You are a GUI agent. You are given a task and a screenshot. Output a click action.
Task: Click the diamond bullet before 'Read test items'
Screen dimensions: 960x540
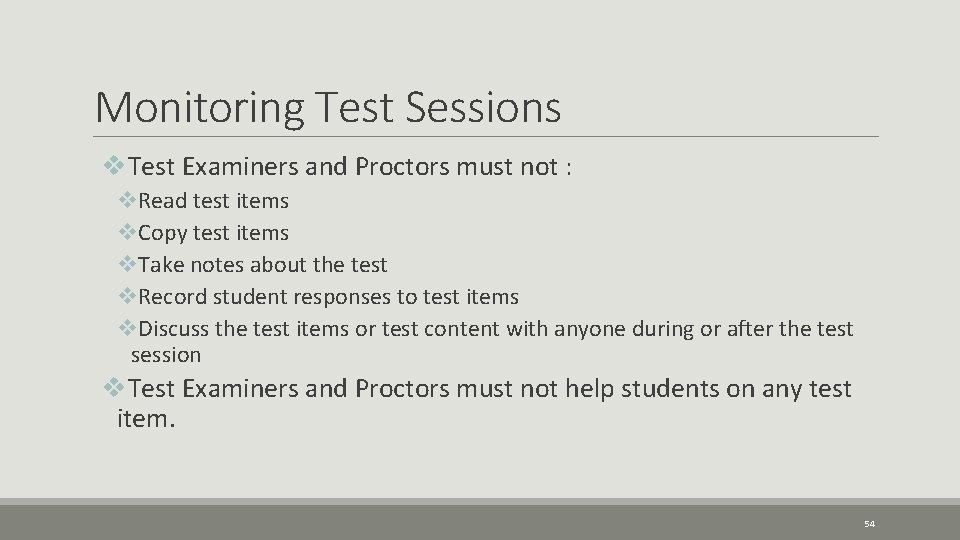pos(127,201)
